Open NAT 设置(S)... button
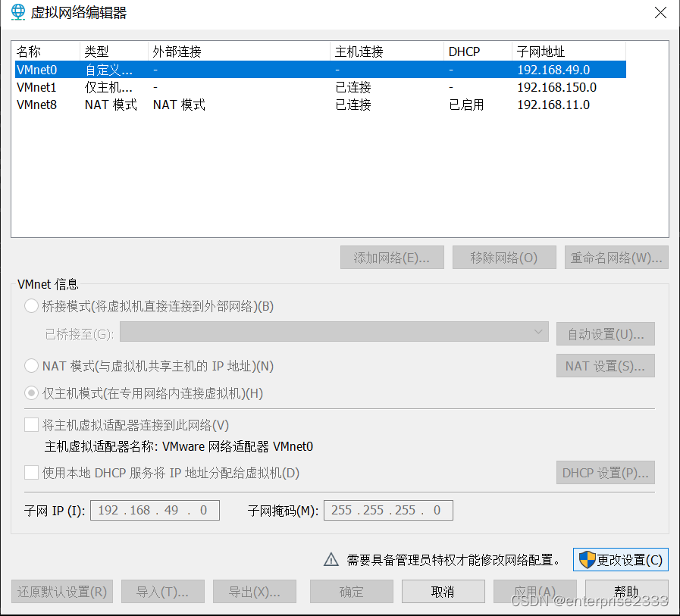Image resolution: width=680 pixels, height=616 pixels. pos(606,366)
